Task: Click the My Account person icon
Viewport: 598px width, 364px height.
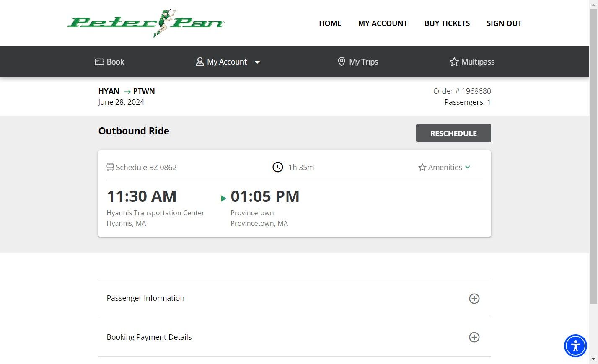Action: [200, 62]
